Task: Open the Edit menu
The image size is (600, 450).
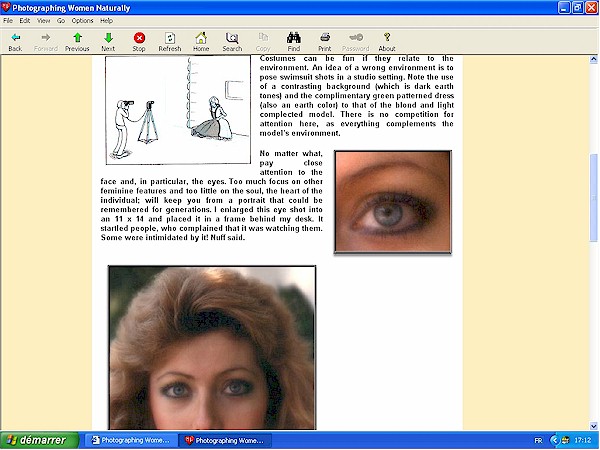Action: click(x=25, y=21)
